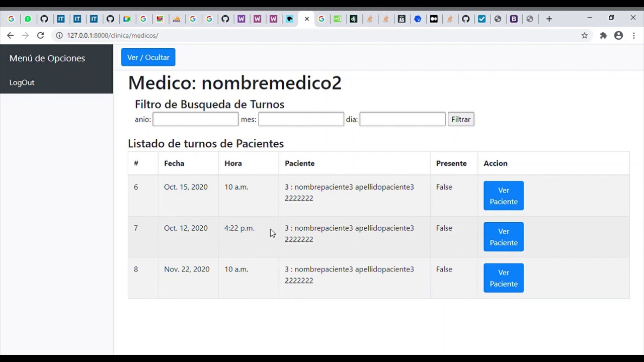Viewport: 644px width, 362px height.
Task: Open a new browser tab
Action: coord(549,19)
